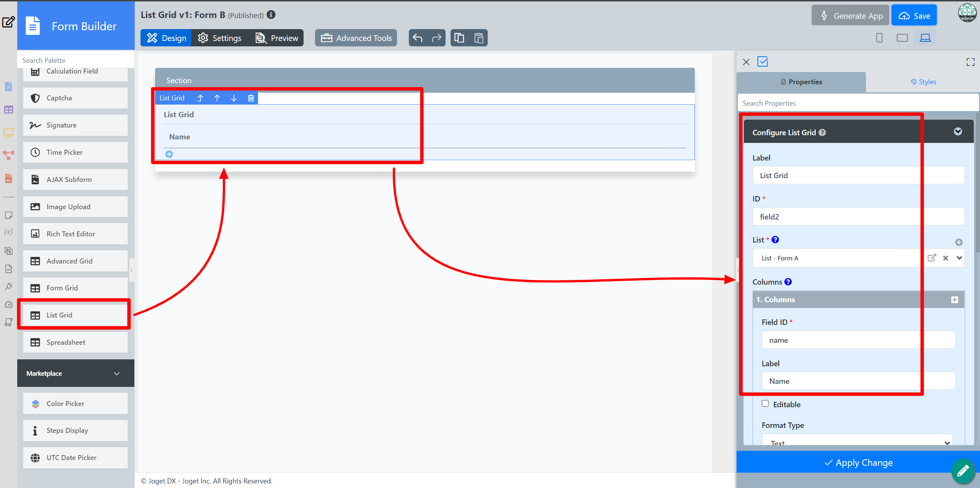This screenshot has height=488, width=980.
Task: Delete the List Grid via trash icon
Action: click(251, 98)
